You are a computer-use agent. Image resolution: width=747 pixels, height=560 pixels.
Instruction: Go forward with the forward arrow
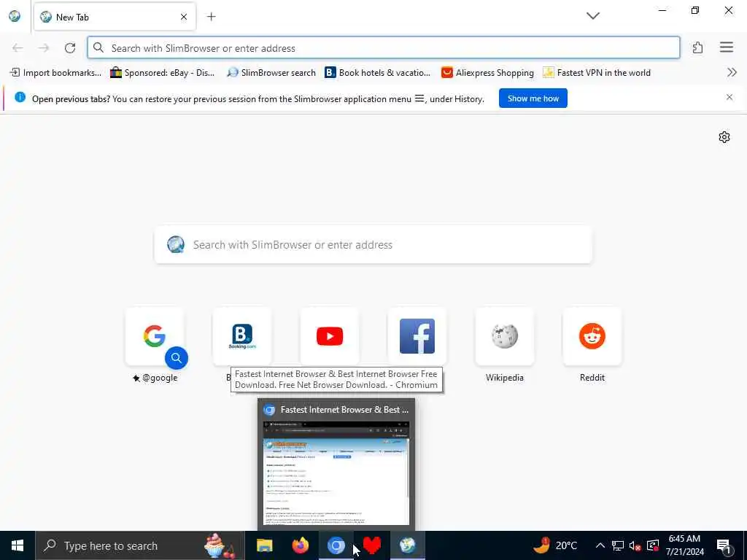click(x=44, y=47)
